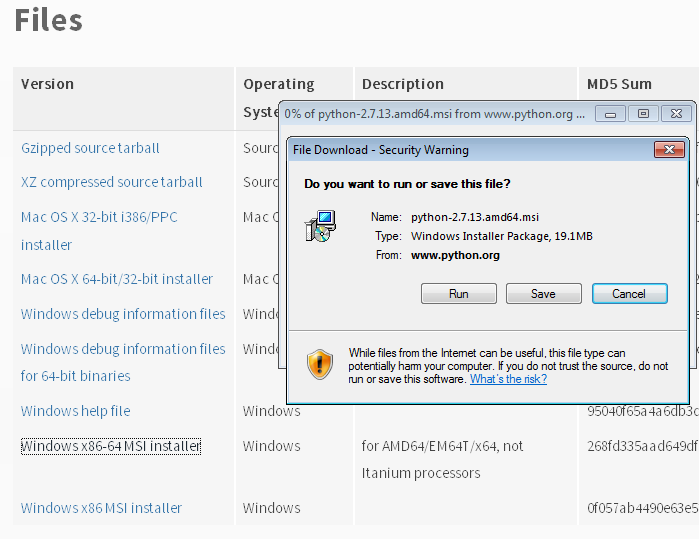Click Windows cell in Windows help file row
This screenshot has height=539, width=699.
click(x=271, y=411)
